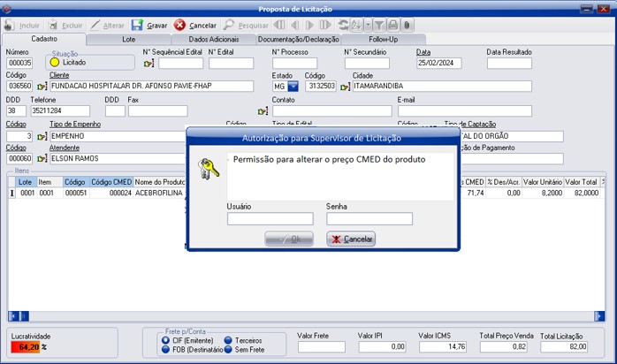Click lookup icon beside N° Sequêncial Edital
The image size is (617, 364).
(149, 64)
